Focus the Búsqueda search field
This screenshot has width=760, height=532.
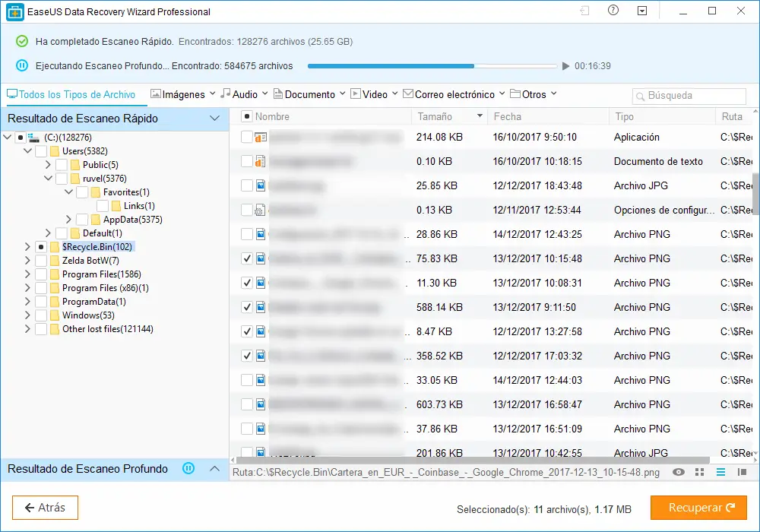(689, 96)
